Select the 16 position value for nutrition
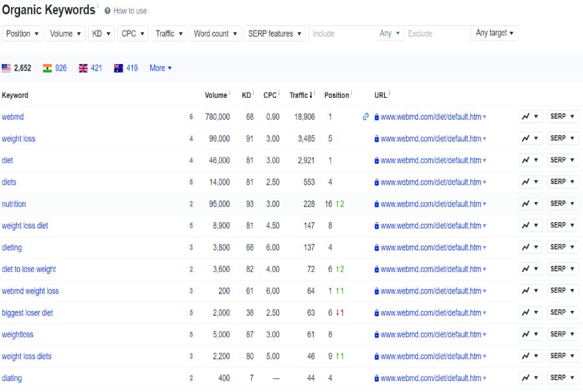 (x=328, y=204)
